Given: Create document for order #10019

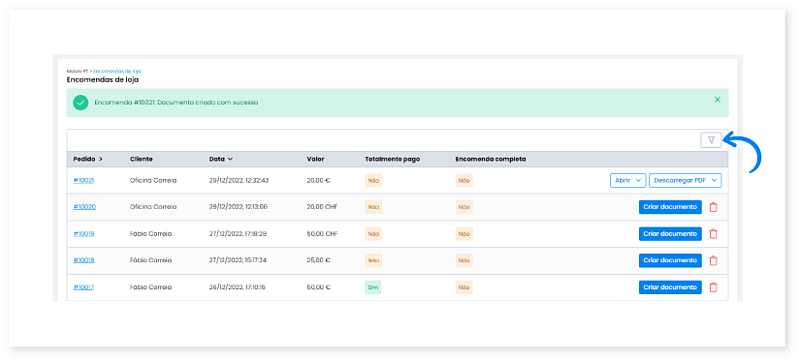Looking at the screenshot, I should (670, 234).
